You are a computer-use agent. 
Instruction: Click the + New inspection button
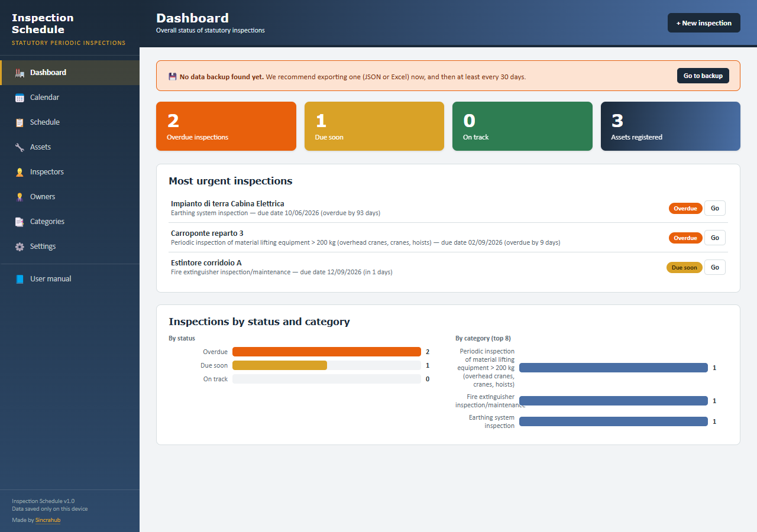coord(704,23)
